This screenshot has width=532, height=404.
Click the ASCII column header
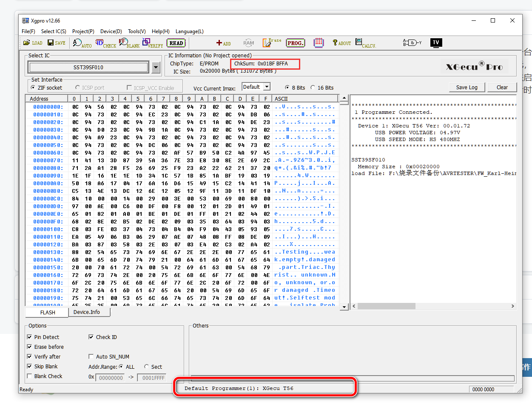tap(305, 99)
